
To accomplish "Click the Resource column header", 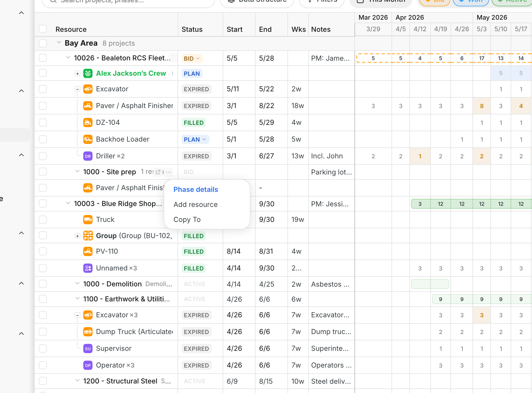I will coord(71,29).
